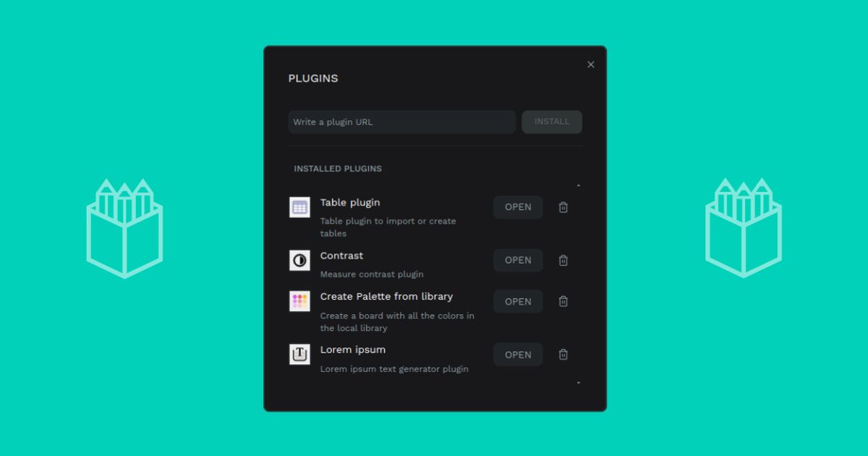
Task: Click the Install button
Action: (x=552, y=122)
